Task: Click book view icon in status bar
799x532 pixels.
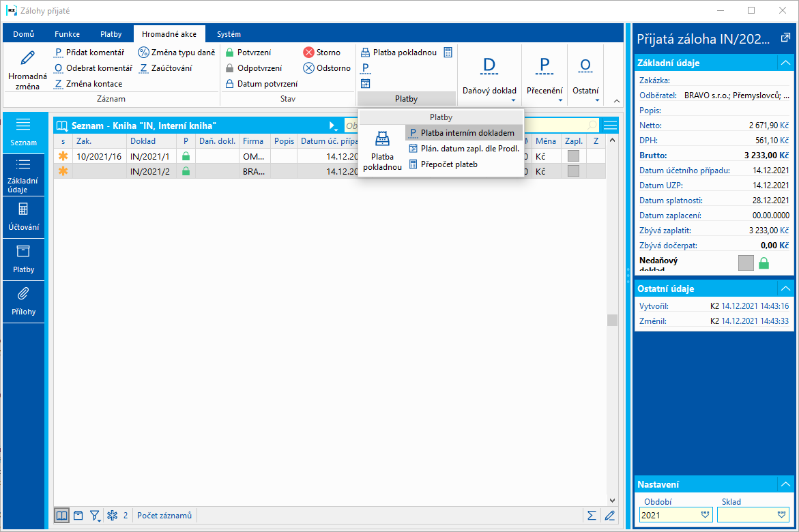Action: coord(61,516)
